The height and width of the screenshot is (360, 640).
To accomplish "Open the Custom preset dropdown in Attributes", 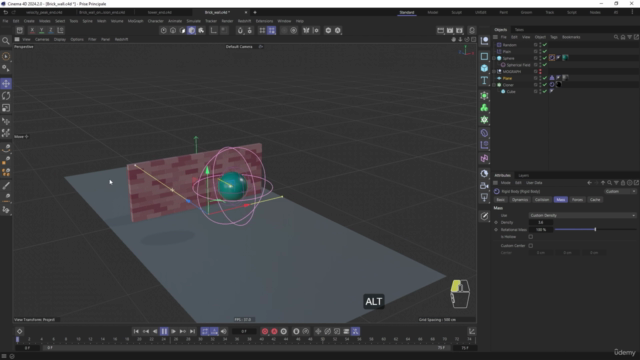I will pyautogui.click(x=620, y=191).
